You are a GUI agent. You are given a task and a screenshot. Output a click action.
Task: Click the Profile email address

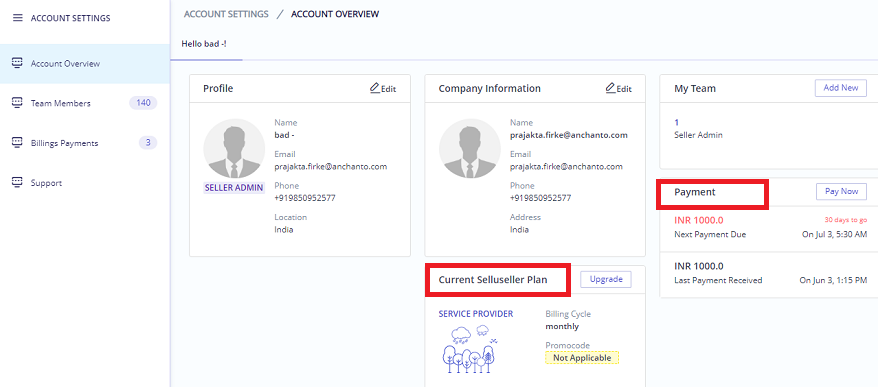[330, 167]
